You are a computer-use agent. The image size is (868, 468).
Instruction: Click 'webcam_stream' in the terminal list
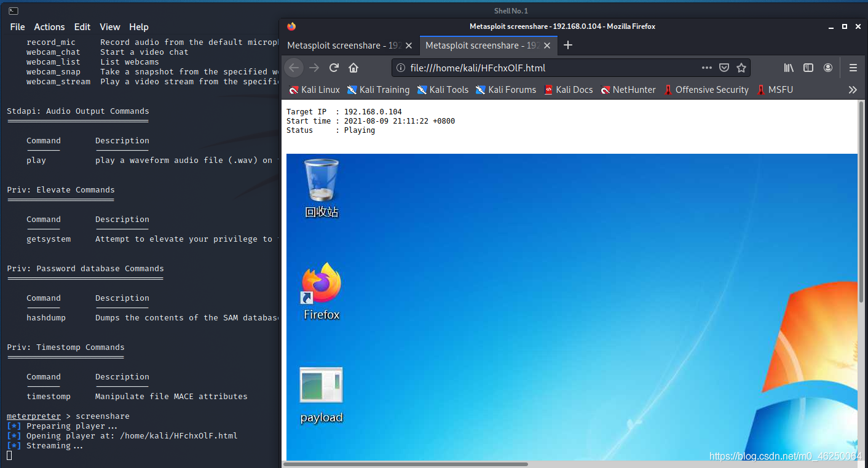[58, 82]
